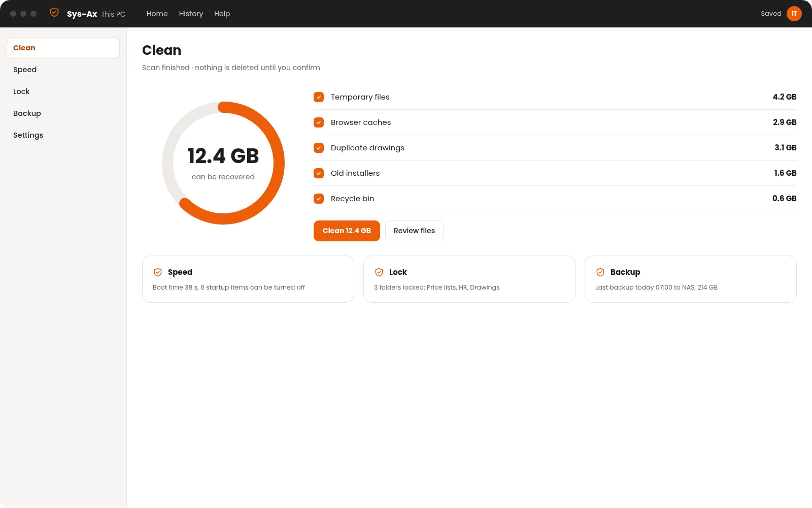The image size is (812, 508).
Task: Open the Help menu
Action: click(x=222, y=14)
